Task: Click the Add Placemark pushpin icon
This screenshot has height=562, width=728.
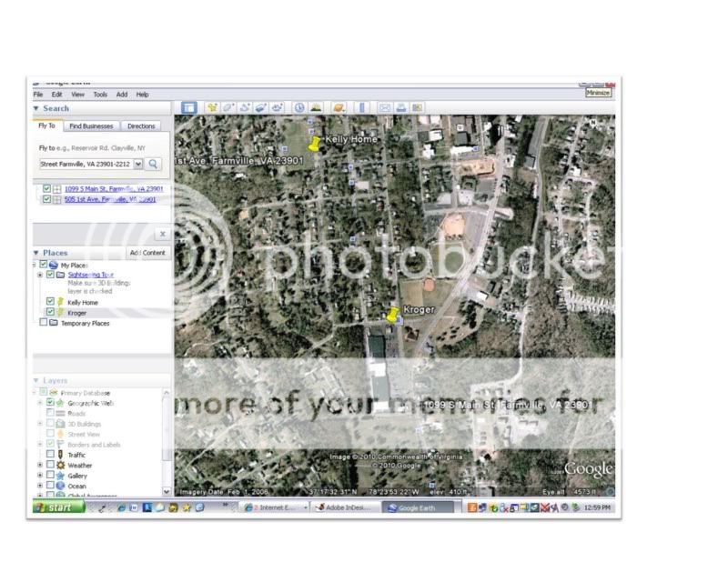Action: (212, 107)
